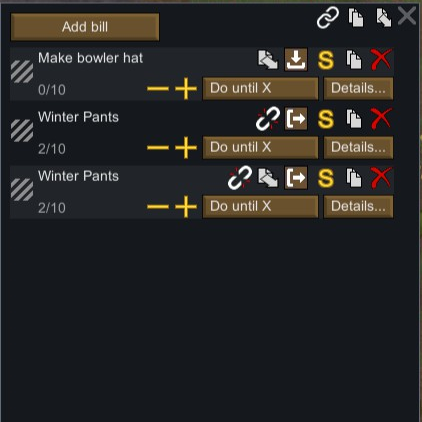The image size is (422, 422).
Task: Copy all bills using top copy icon
Action: point(356,18)
